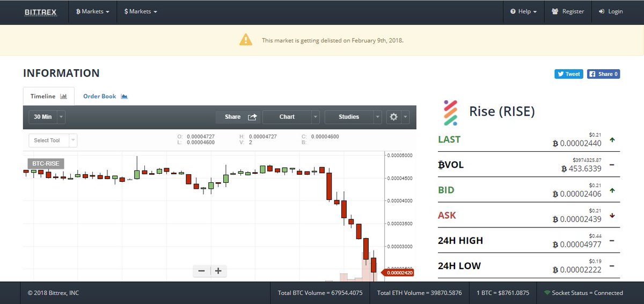Click the chart Share button

[238, 116]
